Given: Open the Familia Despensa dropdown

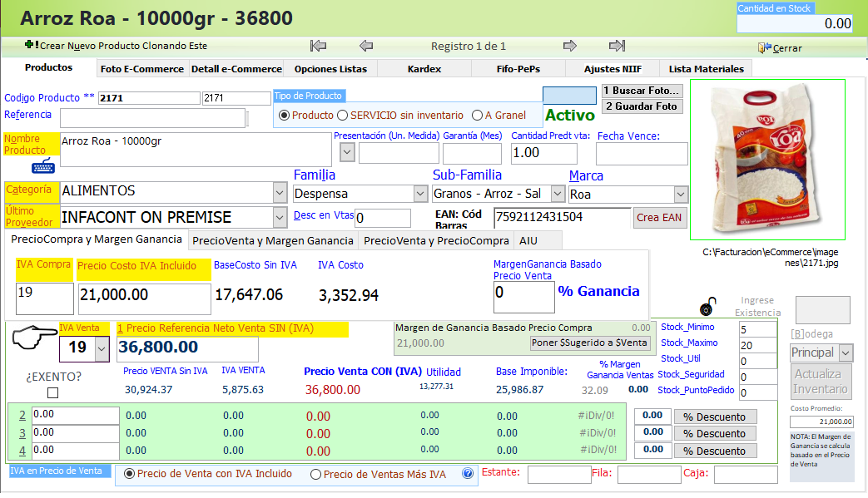Looking at the screenshot, I should click(x=420, y=194).
